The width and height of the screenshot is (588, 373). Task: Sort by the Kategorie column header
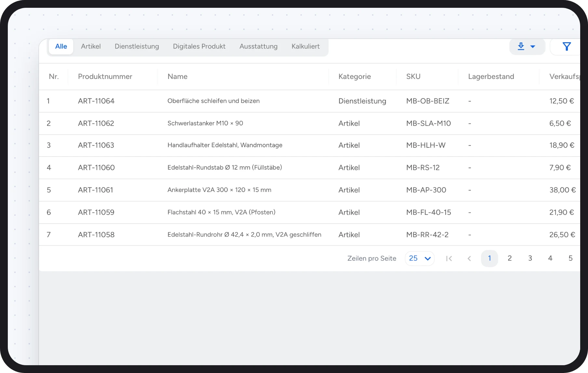(x=354, y=77)
